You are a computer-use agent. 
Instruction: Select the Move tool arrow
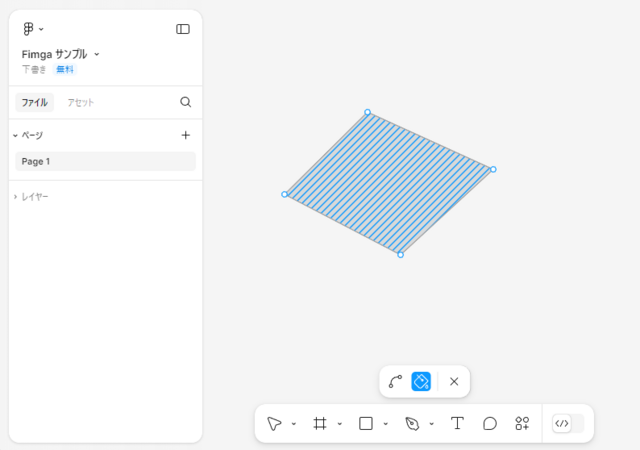[x=274, y=423]
